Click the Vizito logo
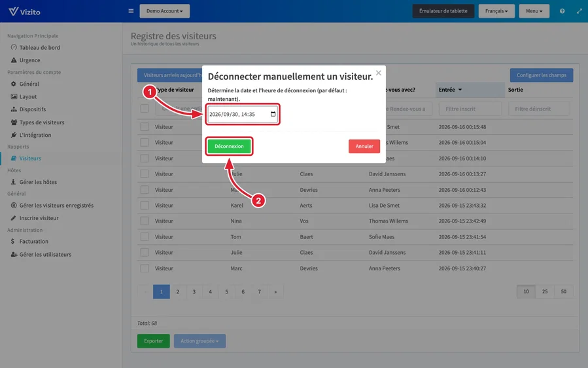The image size is (588, 368). [24, 11]
